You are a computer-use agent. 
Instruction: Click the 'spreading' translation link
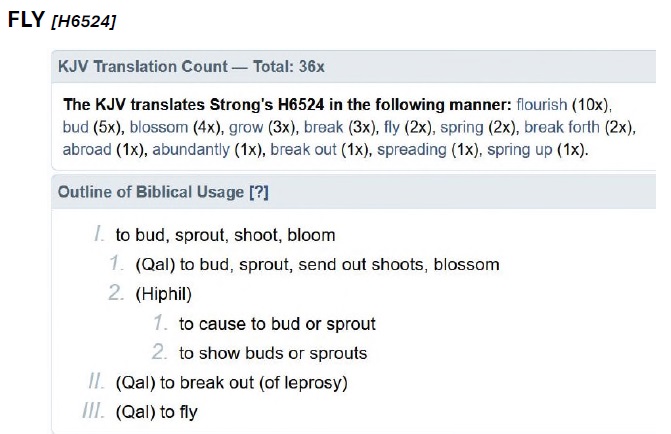pos(412,149)
